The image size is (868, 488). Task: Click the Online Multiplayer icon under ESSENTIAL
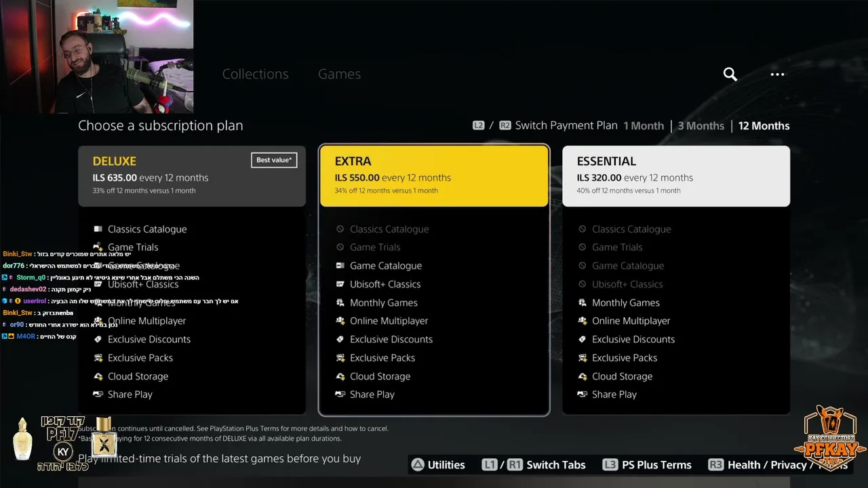tap(583, 321)
